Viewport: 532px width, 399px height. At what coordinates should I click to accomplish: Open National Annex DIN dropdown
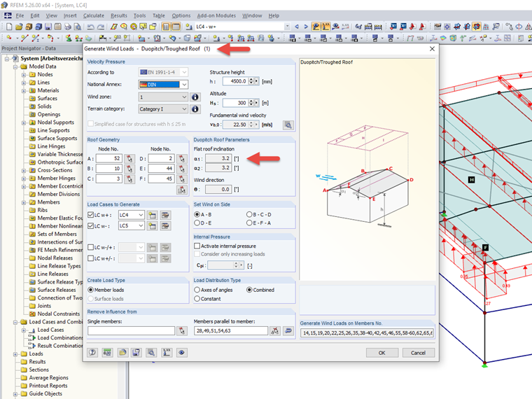point(184,85)
